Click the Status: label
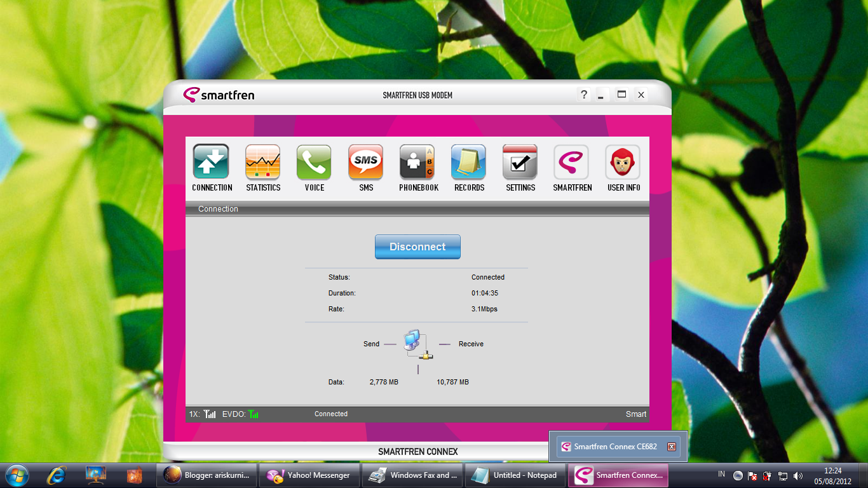 (x=339, y=277)
